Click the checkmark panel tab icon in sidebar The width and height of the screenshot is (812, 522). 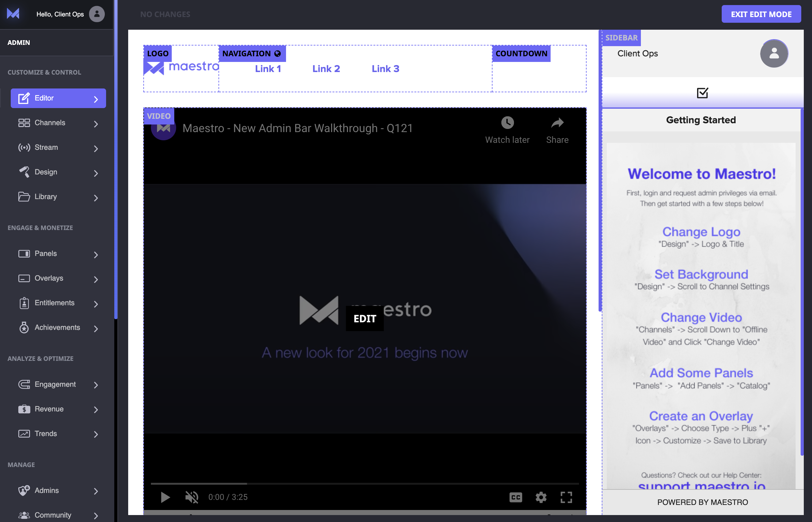703,93
